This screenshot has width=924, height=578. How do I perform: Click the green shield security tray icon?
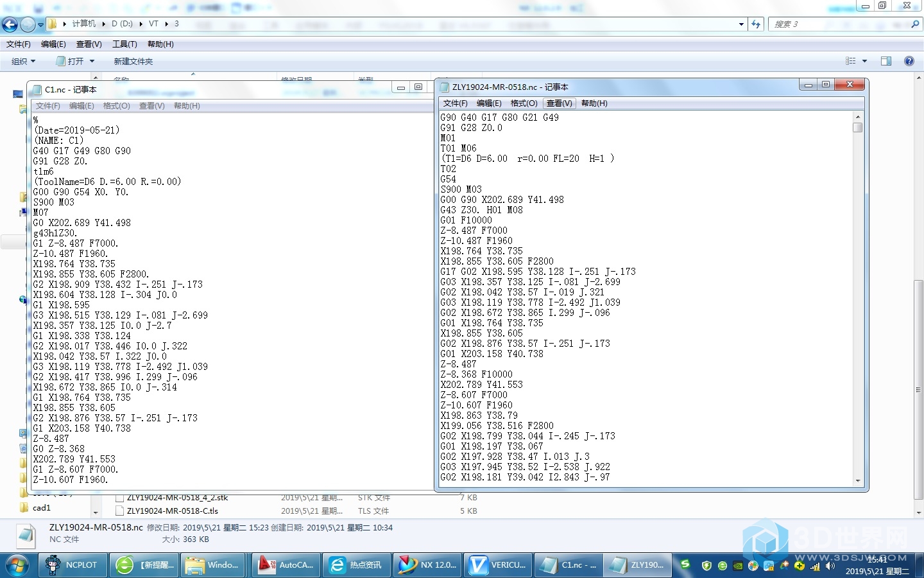pyautogui.click(x=706, y=566)
